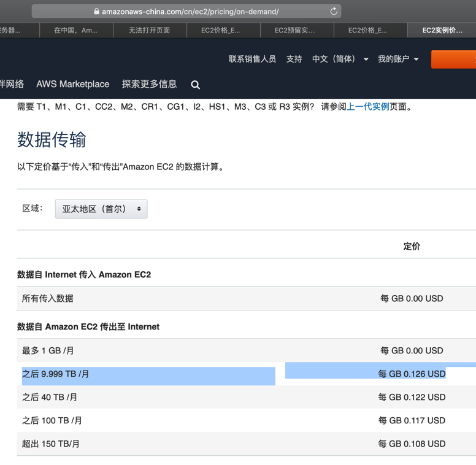Reload the page with the refresh icon

[x=334, y=12]
